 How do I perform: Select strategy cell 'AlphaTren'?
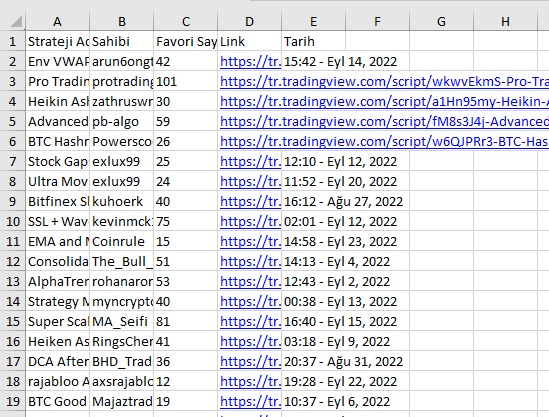pyautogui.click(x=57, y=282)
